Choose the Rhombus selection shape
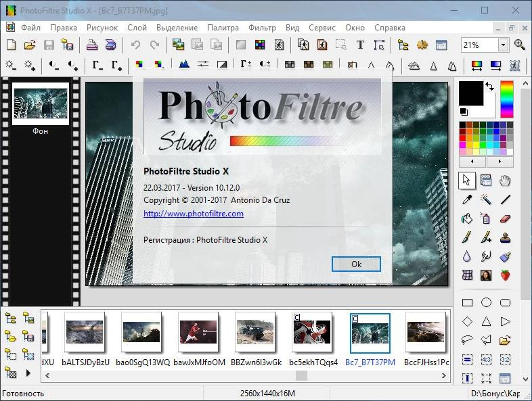532x401 pixels. (467, 321)
